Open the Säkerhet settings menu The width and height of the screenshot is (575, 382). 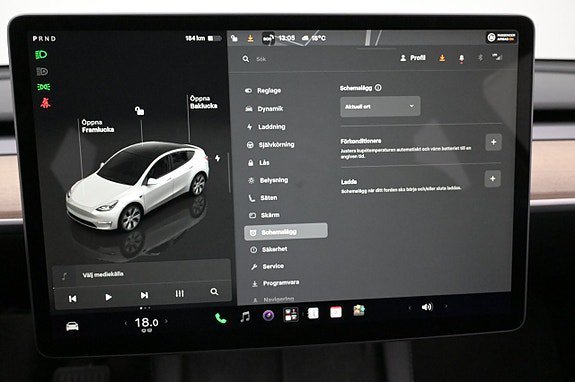tap(269, 249)
